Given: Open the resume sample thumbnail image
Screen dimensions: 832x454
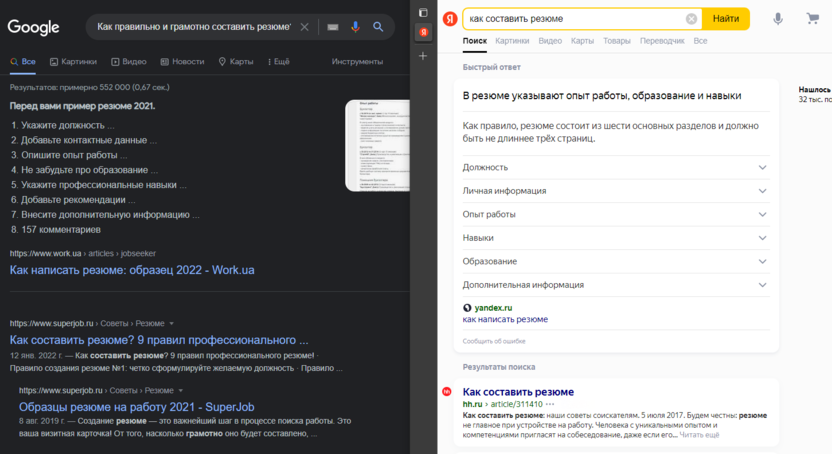Looking at the screenshot, I should pyautogui.click(x=377, y=145).
